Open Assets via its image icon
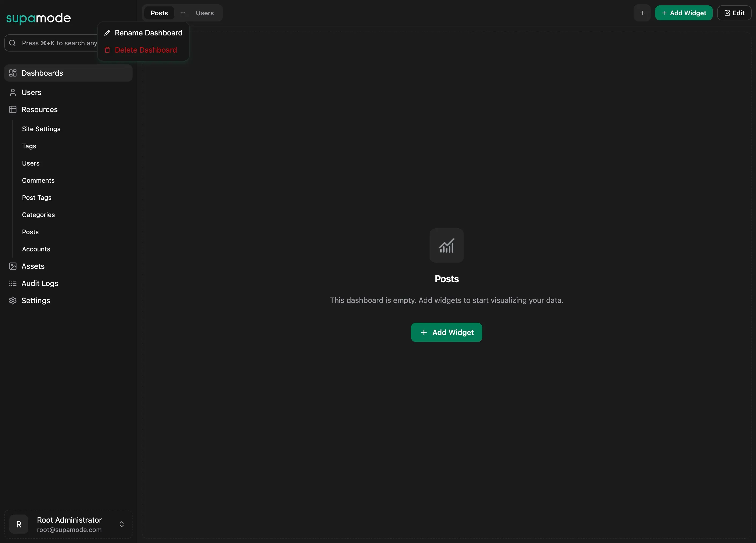The height and width of the screenshot is (543, 756). tap(13, 266)
